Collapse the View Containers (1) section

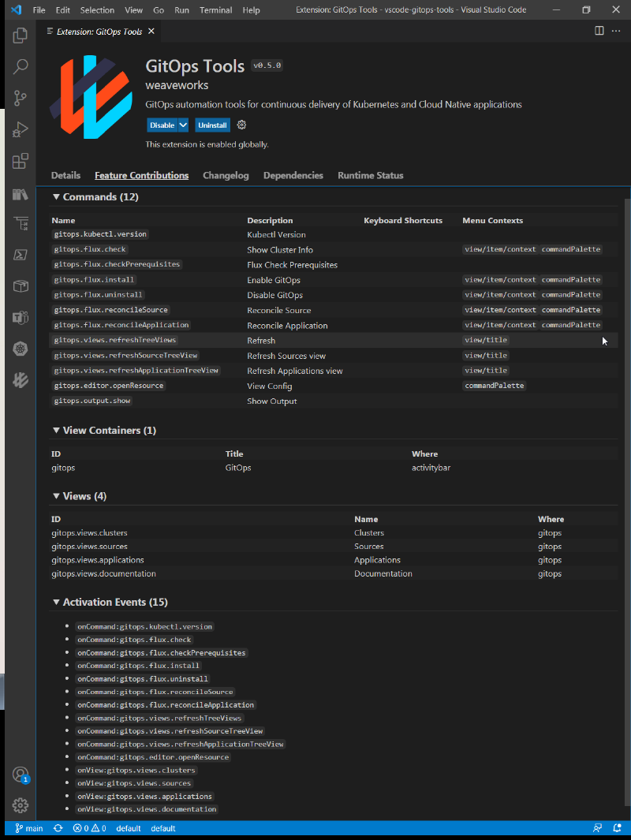point(56,431)
